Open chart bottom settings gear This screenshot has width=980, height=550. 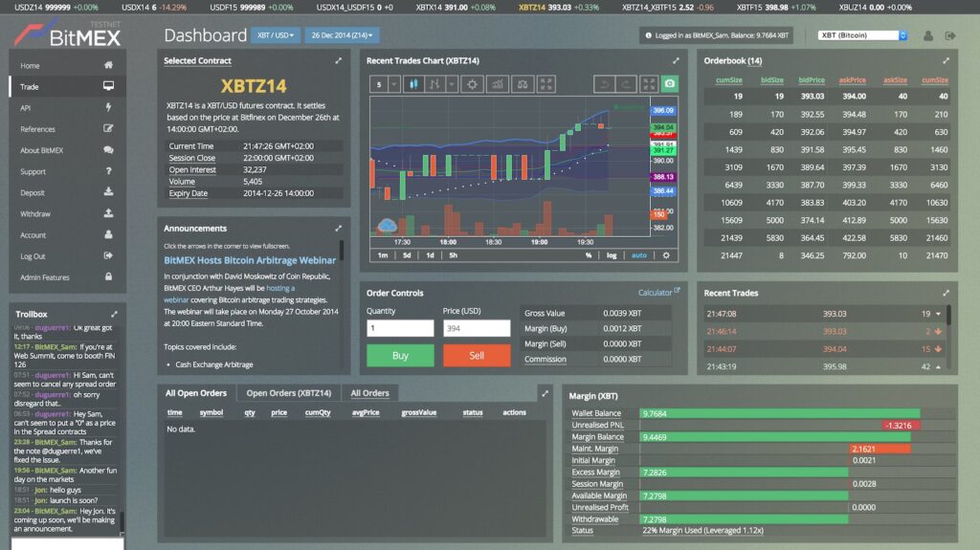(x=666, y=255)
